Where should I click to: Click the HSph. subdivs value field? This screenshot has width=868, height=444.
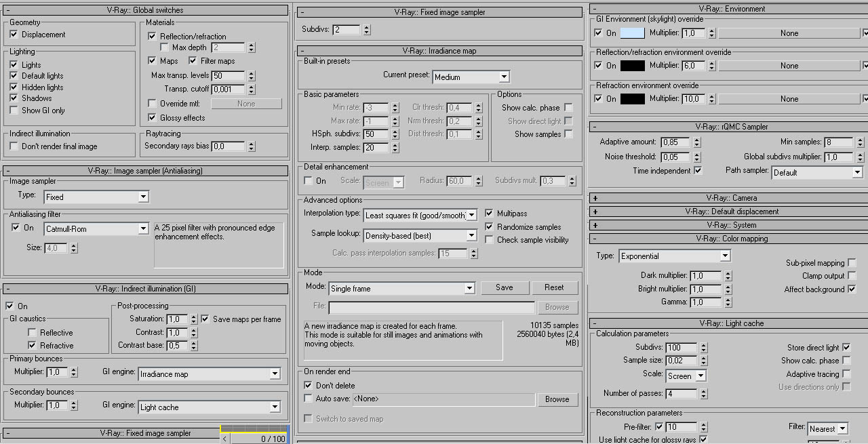(375, 134)
